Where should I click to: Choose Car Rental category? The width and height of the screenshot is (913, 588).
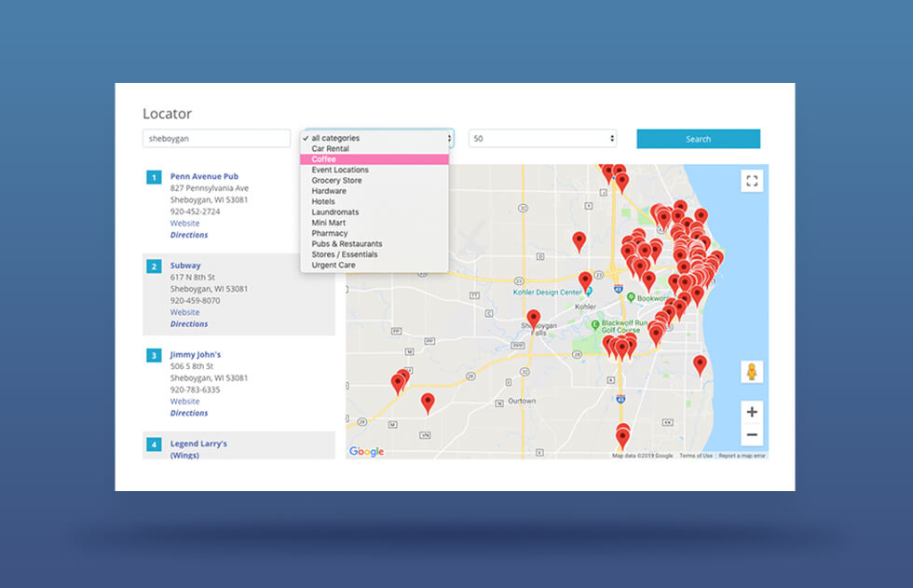coord(375,148)
